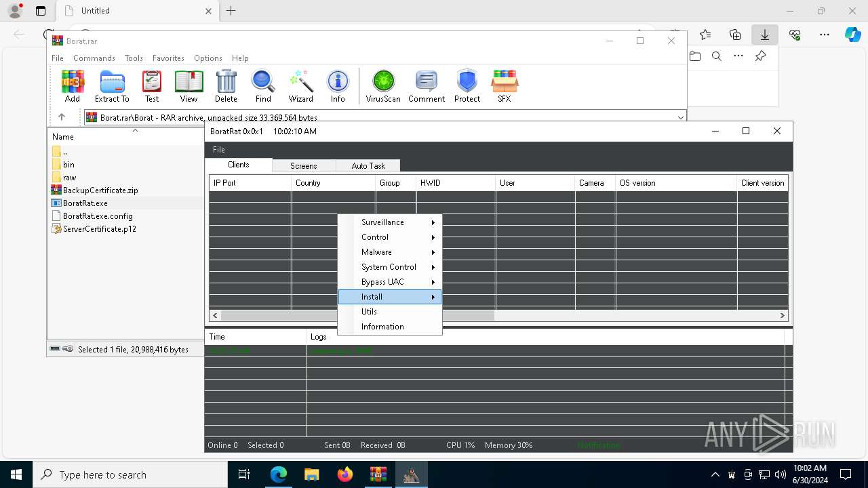Expand the Control submenu

click(x=390, y=237)
